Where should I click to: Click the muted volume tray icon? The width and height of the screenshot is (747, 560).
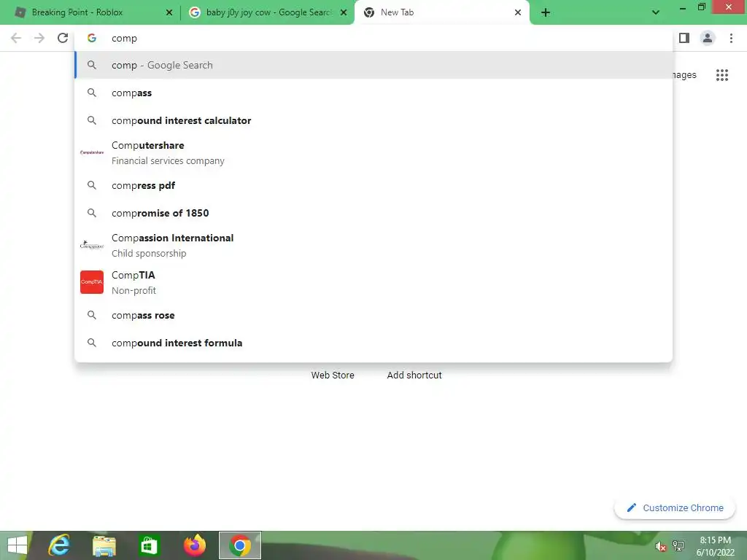660,547
